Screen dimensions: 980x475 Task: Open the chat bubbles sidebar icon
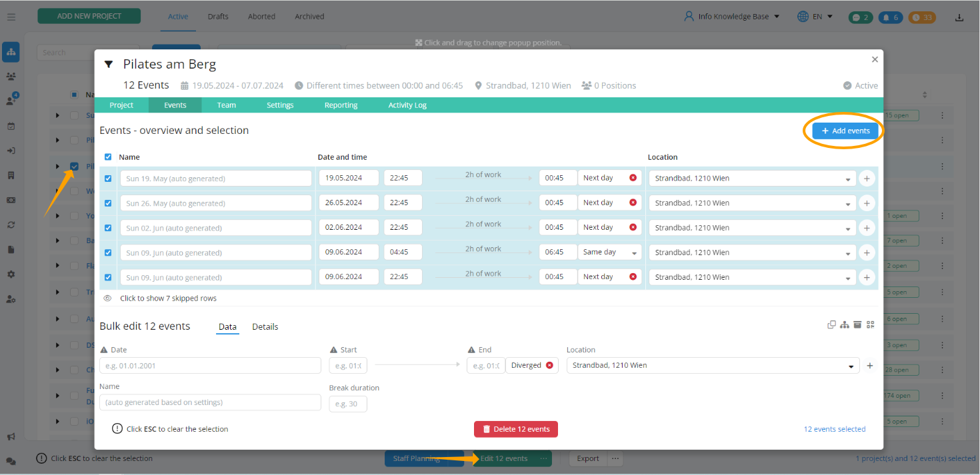click(x=11, y=460)
